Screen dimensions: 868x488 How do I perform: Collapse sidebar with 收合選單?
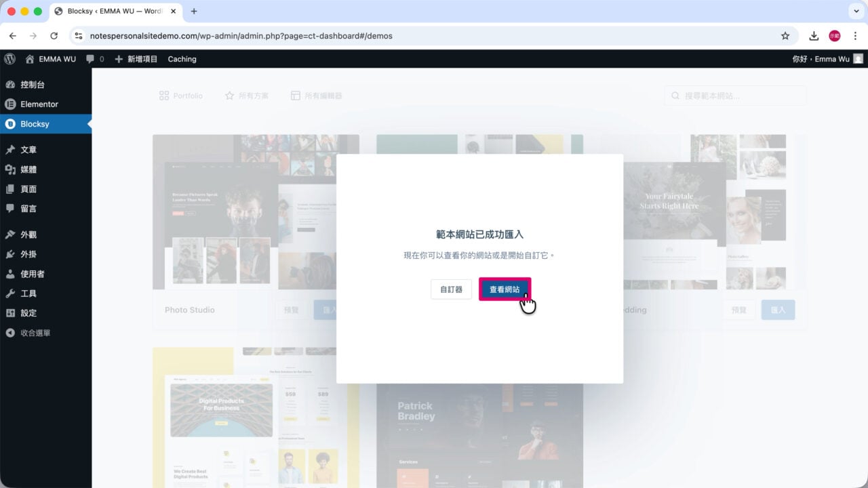pyautogui.click(x=45, y=333)
